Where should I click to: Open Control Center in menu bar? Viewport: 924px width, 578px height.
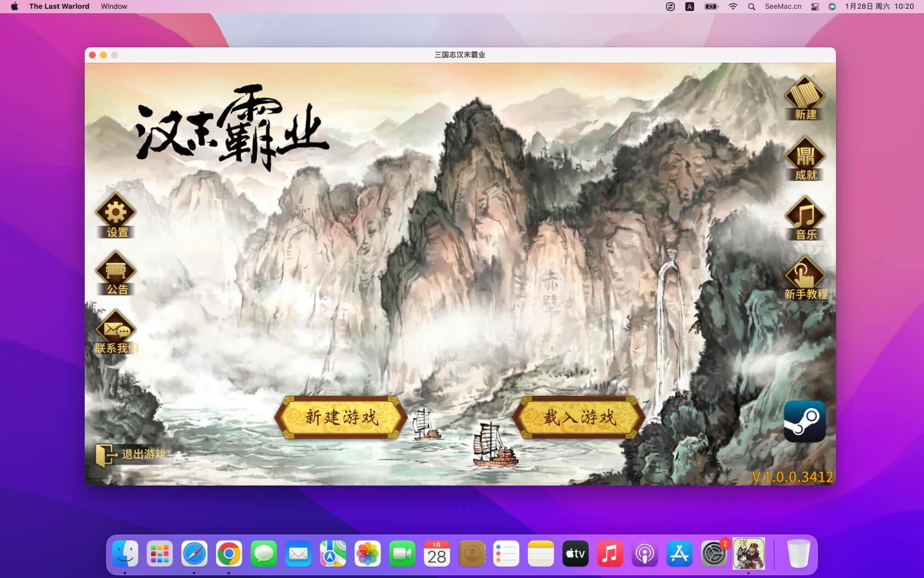tap(815, 7)
